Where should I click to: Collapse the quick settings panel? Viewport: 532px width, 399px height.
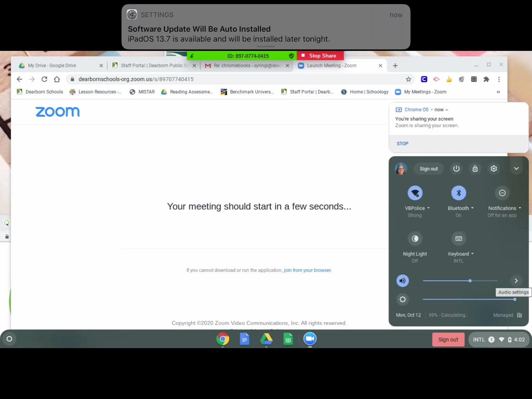[516, 169]
